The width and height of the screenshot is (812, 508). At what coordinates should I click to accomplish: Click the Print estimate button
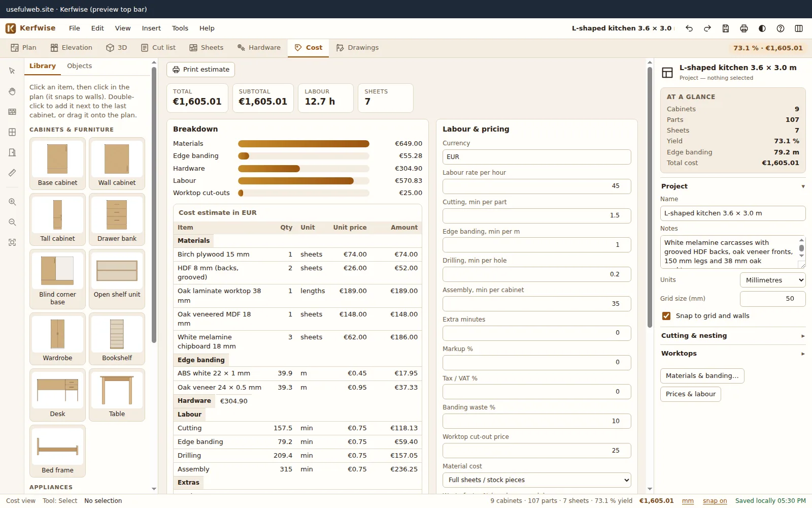click(x=200, y=70)
